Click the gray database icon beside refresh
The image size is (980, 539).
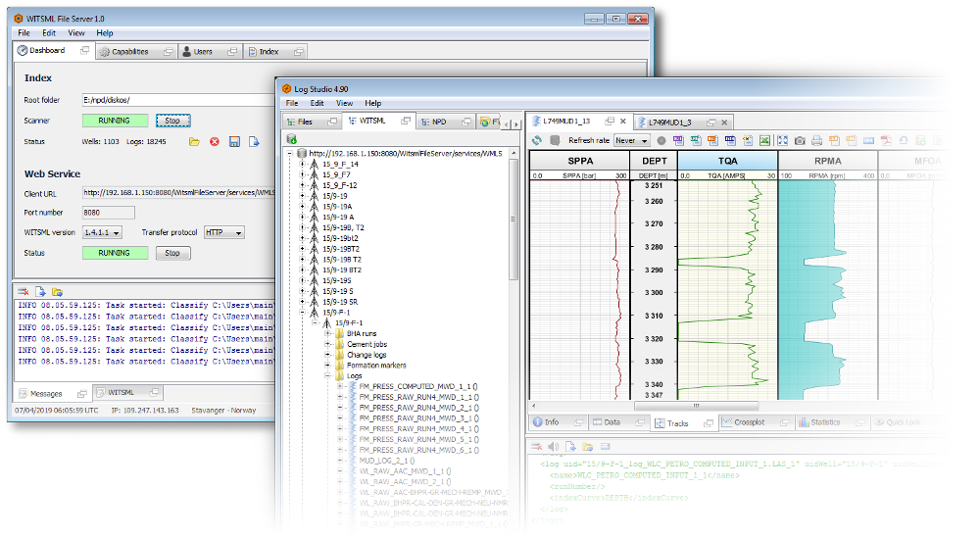(555, 141)
